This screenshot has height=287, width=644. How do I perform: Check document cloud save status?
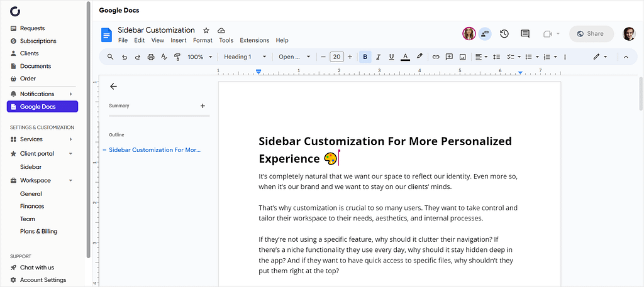click(221, 30)
